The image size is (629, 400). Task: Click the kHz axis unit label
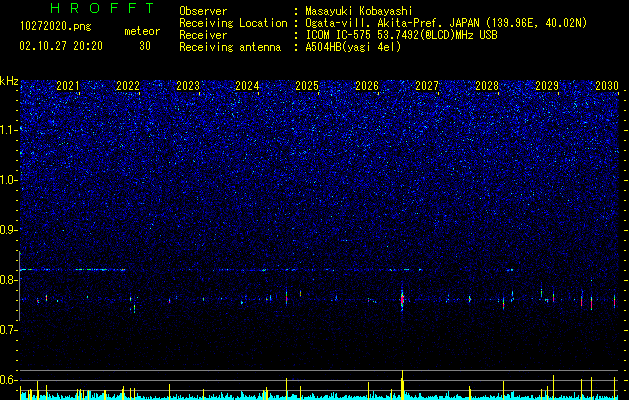coord(9,81)
